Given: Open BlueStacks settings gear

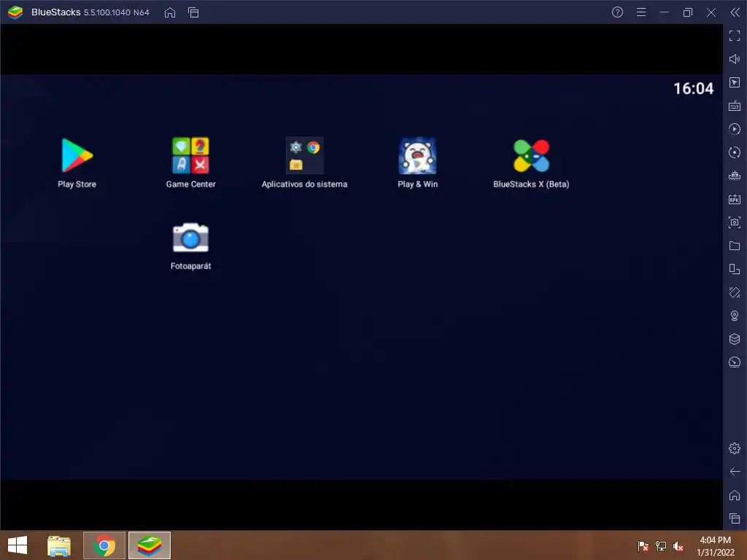Looking at the screenshot, I should tap(735, 448).
